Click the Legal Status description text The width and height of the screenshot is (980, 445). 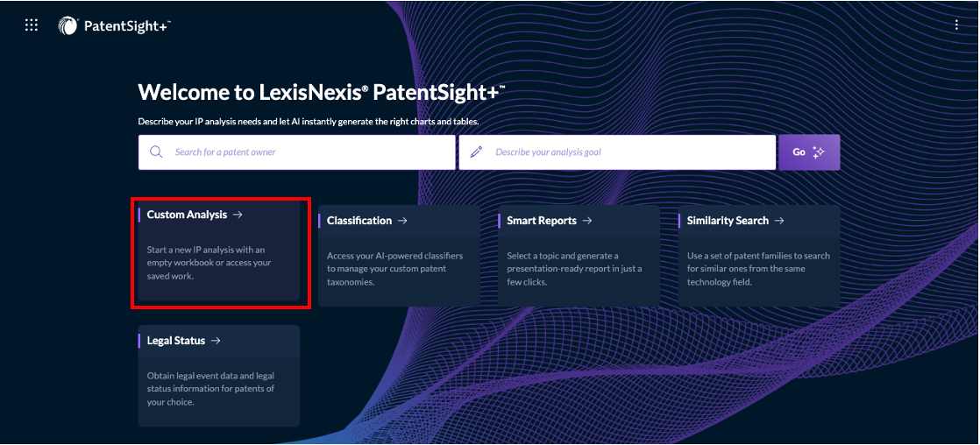[x=210, y=389]
